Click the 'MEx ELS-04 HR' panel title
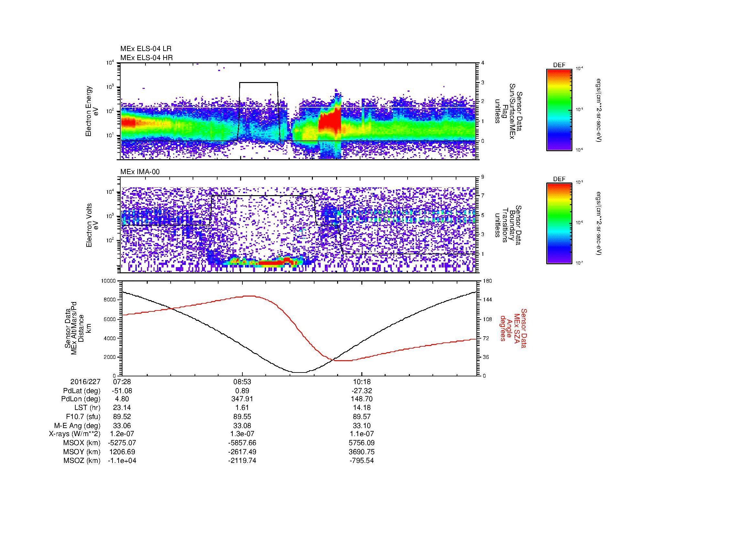Screen dimensions: 756x534 tap(146, 58)
